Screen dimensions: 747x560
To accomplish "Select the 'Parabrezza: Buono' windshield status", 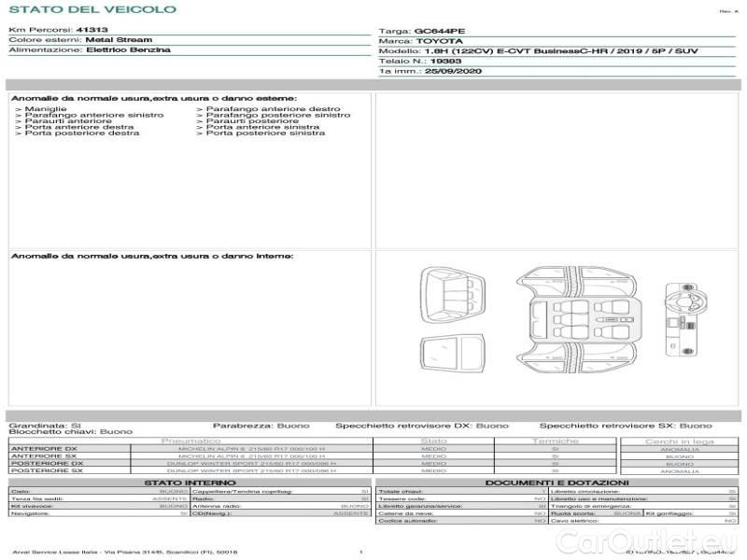I will coord(261,426).
